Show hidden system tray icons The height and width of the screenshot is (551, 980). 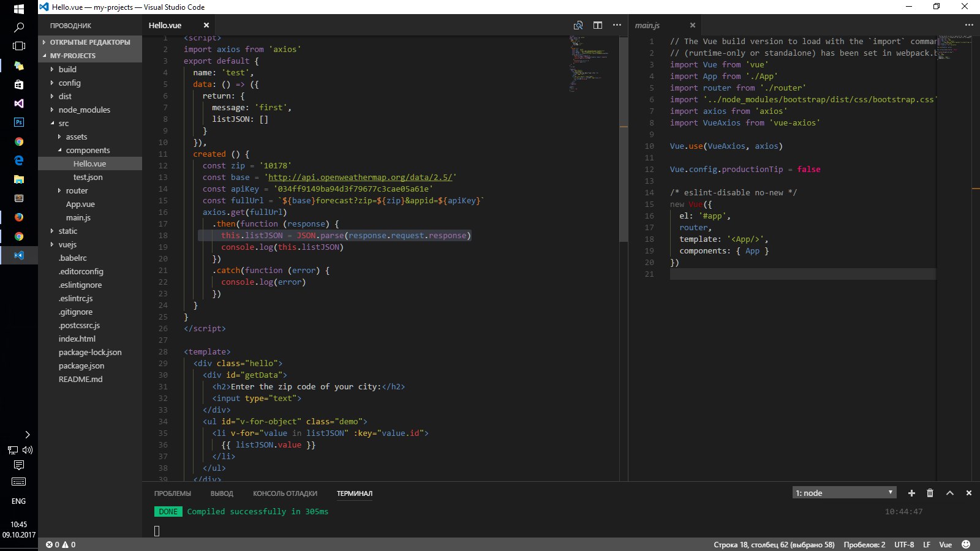27,435
